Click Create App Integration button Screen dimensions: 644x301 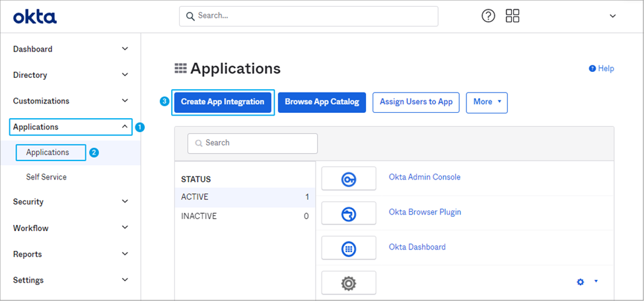[223, 102]
